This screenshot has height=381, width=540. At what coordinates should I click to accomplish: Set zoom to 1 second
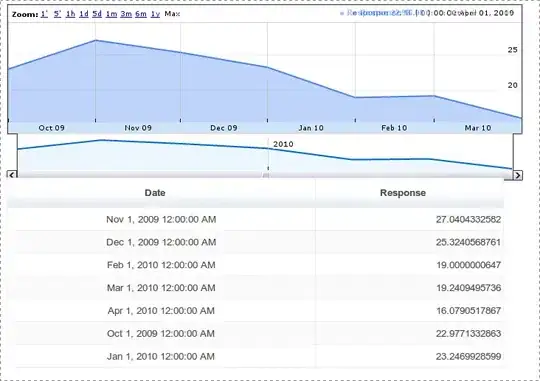44,14
